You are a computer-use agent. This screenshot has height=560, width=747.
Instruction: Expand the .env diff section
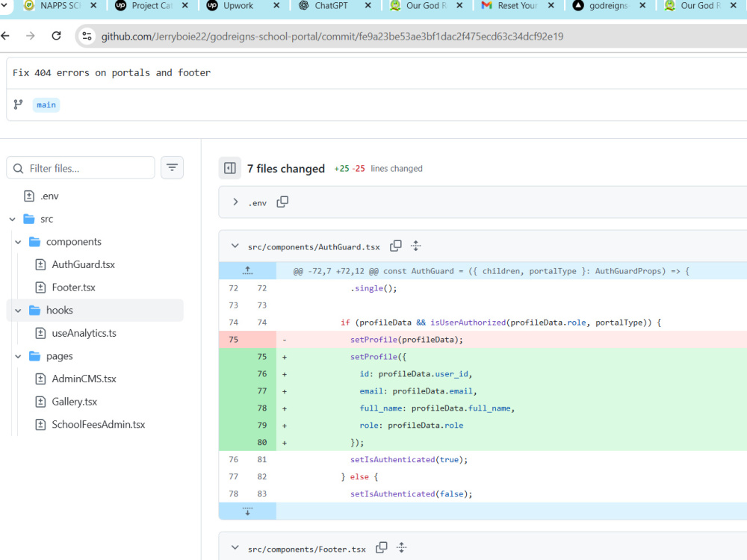[235, 202]
